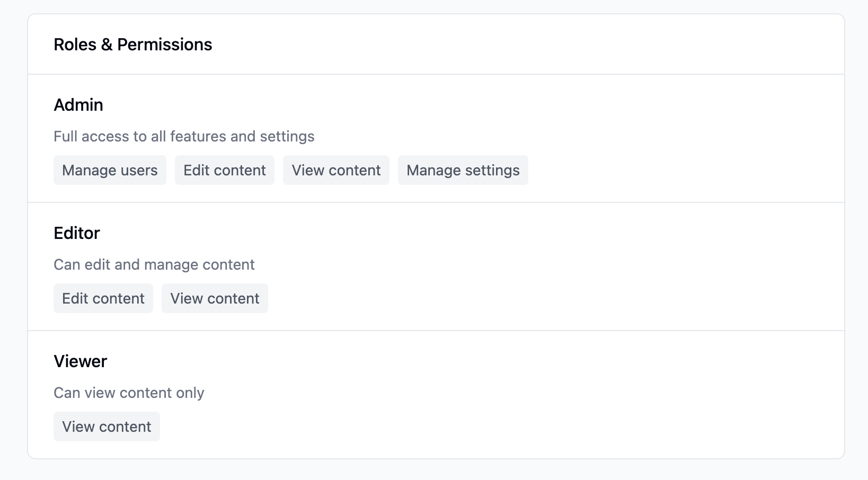This screenshot has width=868, height=480.
Task: Select Editor's View content permission tag
Action: click(x=215, y=298)
